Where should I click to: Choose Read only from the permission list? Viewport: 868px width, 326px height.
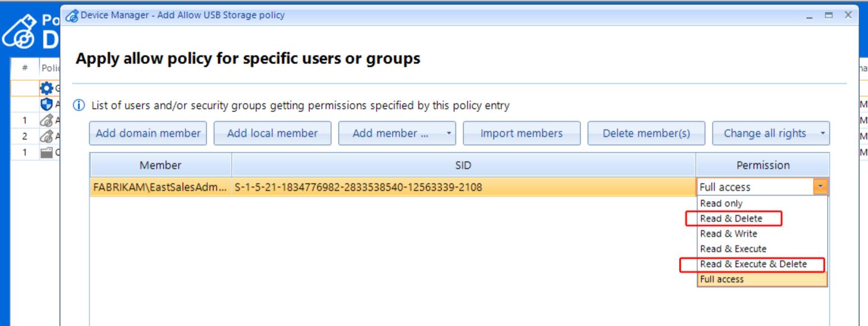pos(720,204)
